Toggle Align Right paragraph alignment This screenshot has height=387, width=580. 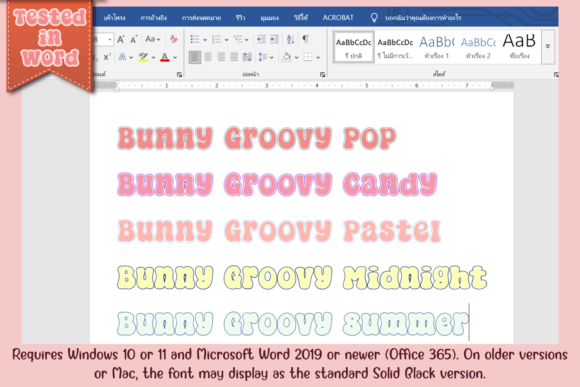(221, 57)
